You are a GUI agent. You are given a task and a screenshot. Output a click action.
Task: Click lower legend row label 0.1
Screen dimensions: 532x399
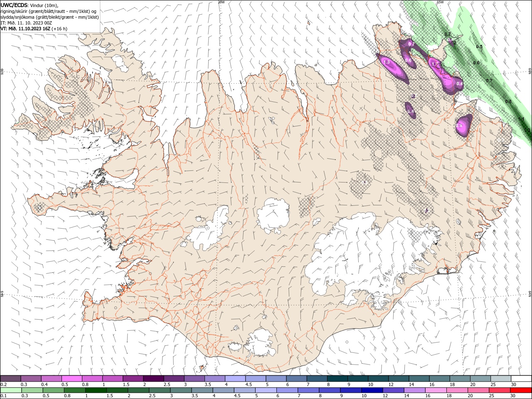(4, 396)
